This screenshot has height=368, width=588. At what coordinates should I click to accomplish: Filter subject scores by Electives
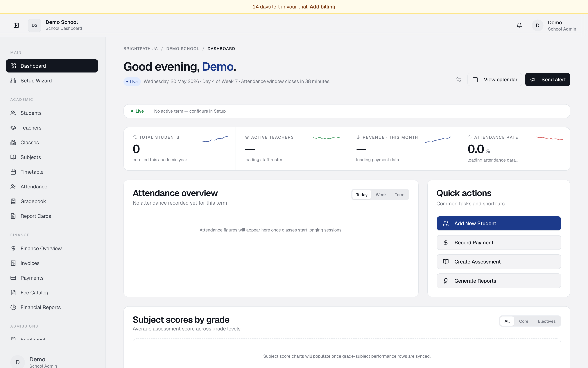click(546, 321)
